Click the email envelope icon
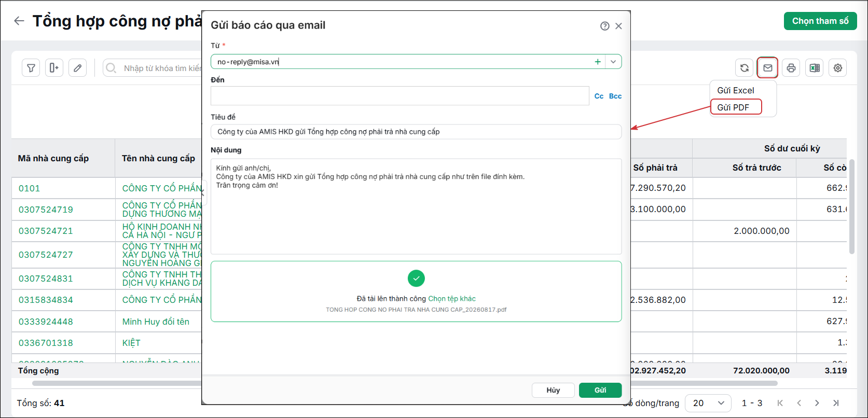This screenshot has height=418, width=868. (x=768, y=68)
